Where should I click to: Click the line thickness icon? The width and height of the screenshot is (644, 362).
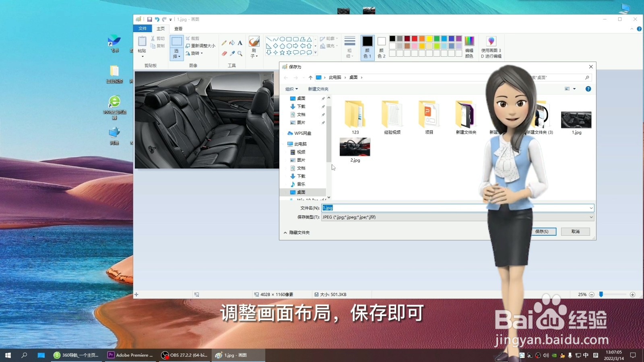350,41
